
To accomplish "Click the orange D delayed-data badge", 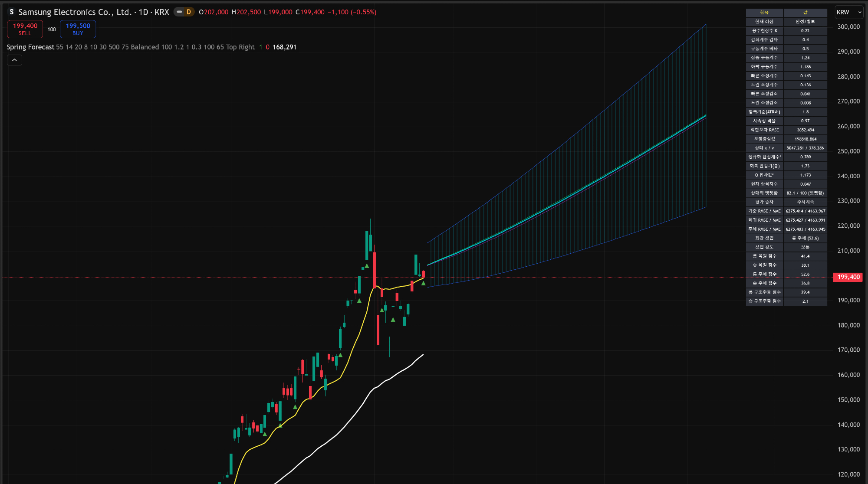I will coord(189,12).
